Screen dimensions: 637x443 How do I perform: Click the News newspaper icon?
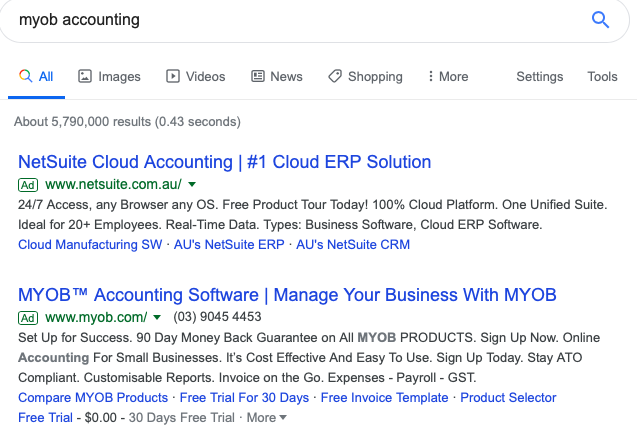pyautogui.click(x=258, y=76)
